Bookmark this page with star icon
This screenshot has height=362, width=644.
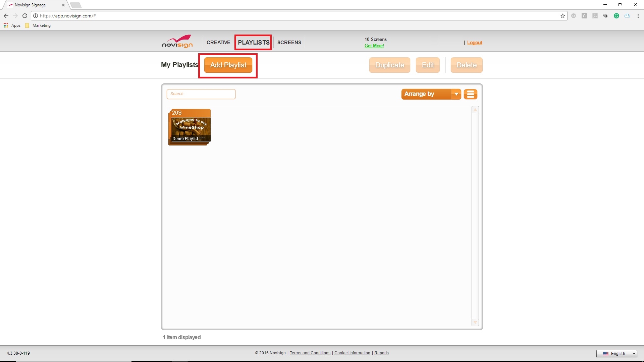tap(562, 16)
